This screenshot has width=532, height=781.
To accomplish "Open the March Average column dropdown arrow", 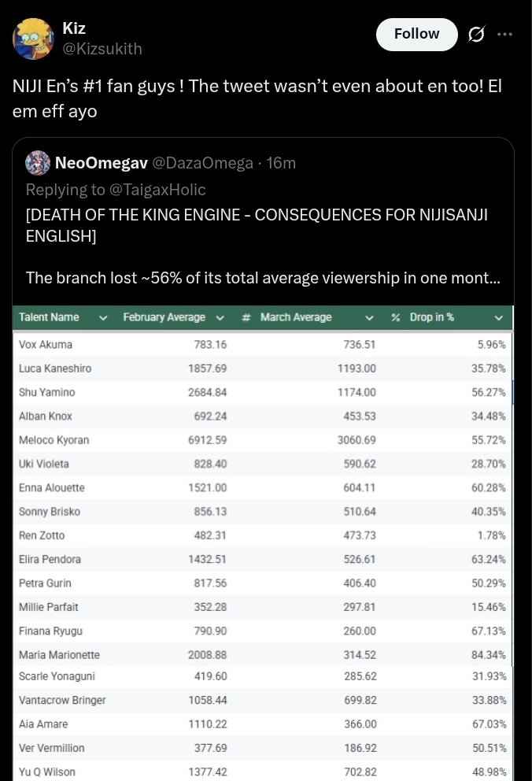I will tap(369, 318).
